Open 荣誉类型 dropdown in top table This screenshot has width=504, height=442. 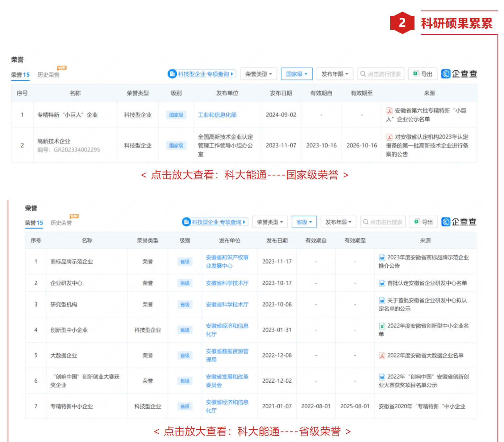258,74
